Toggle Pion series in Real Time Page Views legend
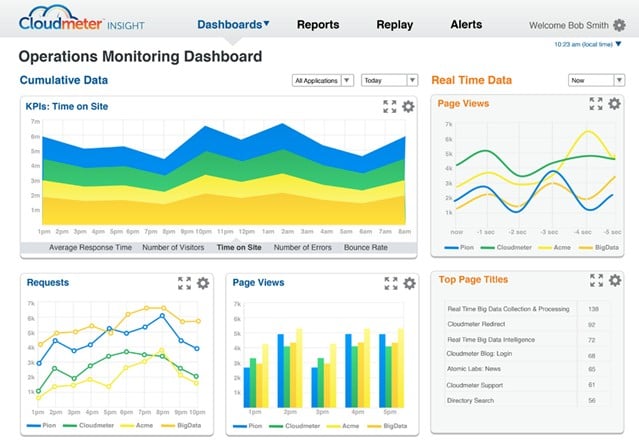Screen dimensions: 639x445 pyautogui.click(x=459, y=247)
